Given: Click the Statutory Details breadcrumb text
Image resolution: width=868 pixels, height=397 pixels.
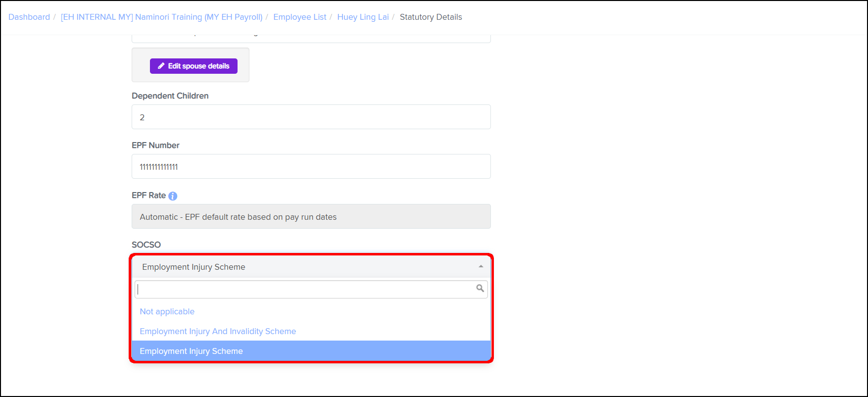Looking at the screenshot, I should 431,17.
